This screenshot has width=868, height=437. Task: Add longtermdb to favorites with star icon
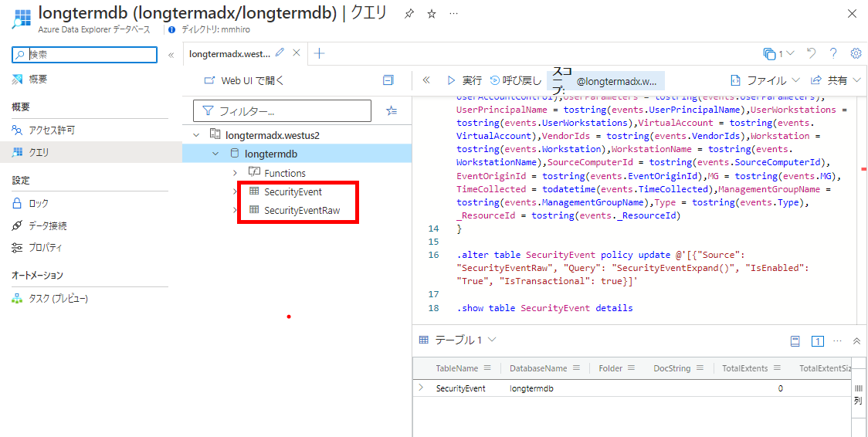(432, 15)
